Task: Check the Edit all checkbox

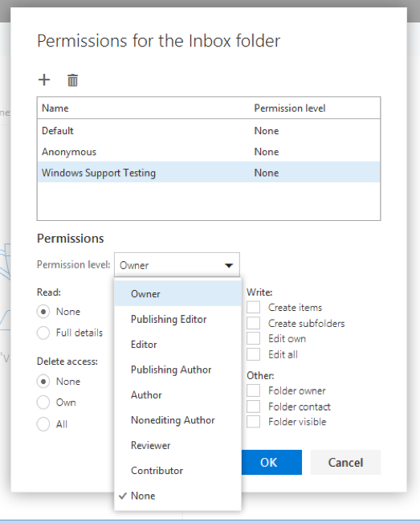Action: (253, 354)
